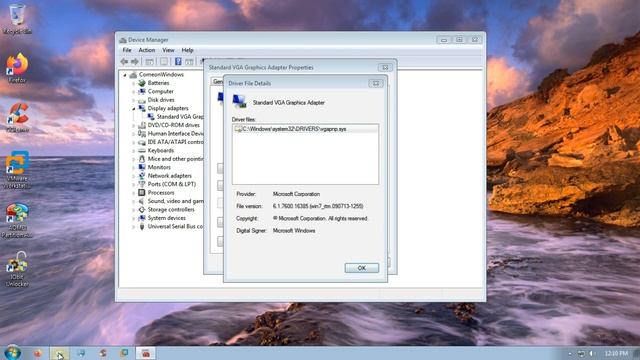Select the Computer tree item

(160, 91)
